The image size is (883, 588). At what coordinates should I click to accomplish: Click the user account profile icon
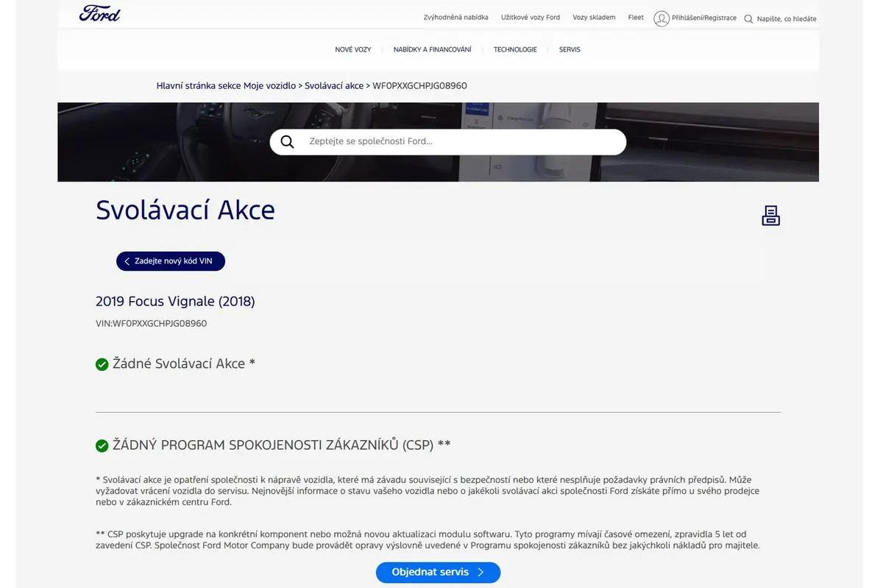tap(662, 18)
